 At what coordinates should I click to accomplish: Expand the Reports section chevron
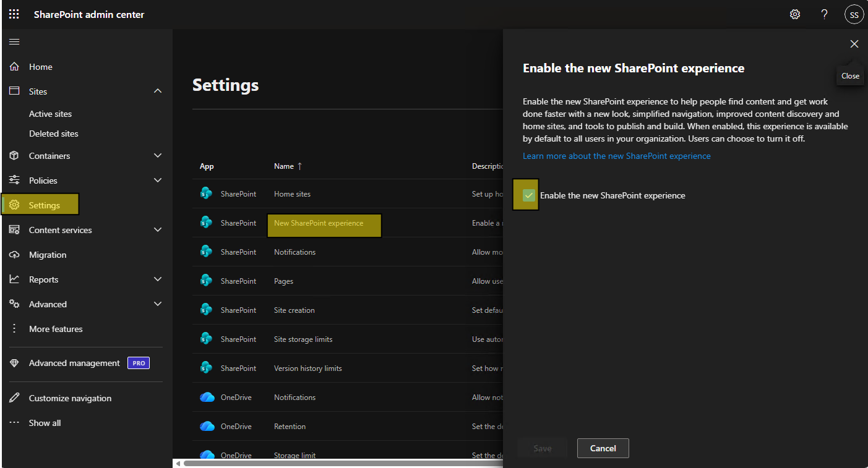pyautogui.click(x=158, y=279)
